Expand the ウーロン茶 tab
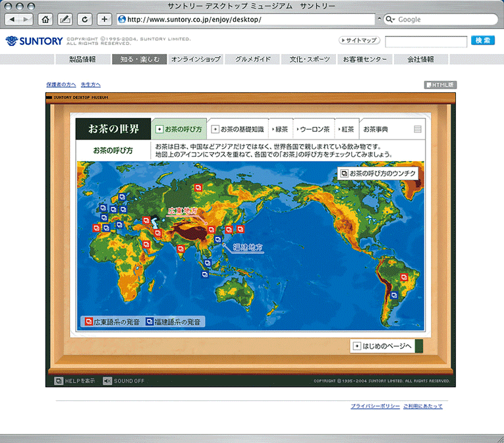Viewport: 504px width, 443px height. click(312, 130)
